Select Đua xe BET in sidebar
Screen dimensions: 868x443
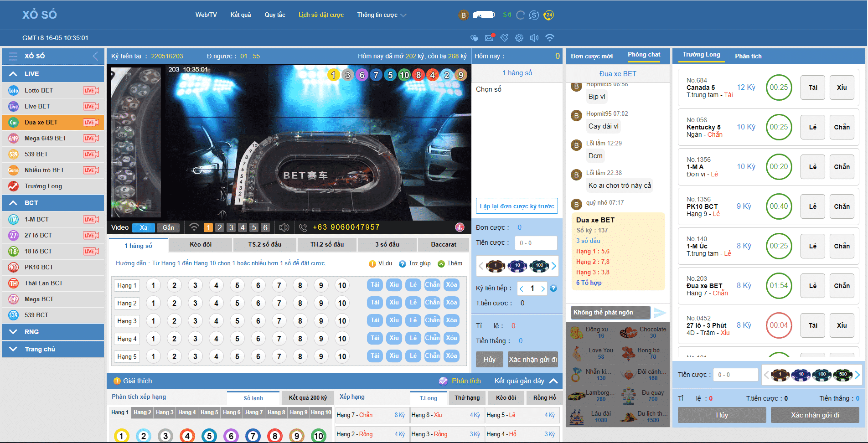(x=53, y=122)
